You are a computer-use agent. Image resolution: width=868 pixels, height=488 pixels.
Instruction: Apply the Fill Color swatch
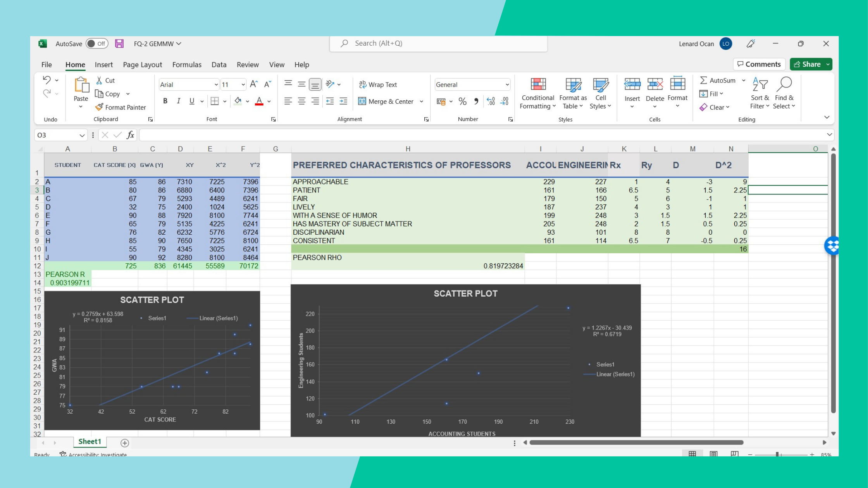point(238,101)
